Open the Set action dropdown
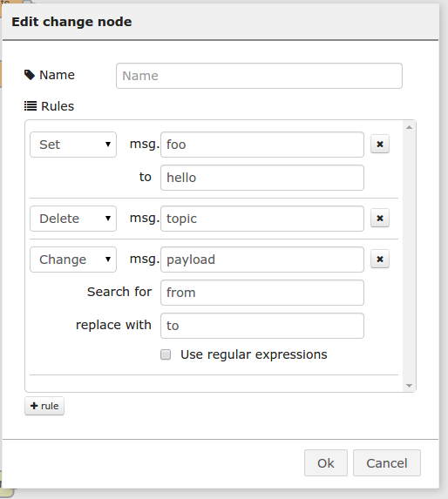This screenshot has height=499, width=448. pyautogui.click(x=73, y=145)
